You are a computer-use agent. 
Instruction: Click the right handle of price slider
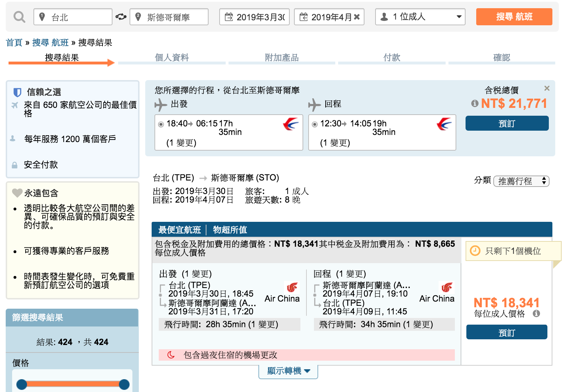pyautogui.click(x=124, y=385)
